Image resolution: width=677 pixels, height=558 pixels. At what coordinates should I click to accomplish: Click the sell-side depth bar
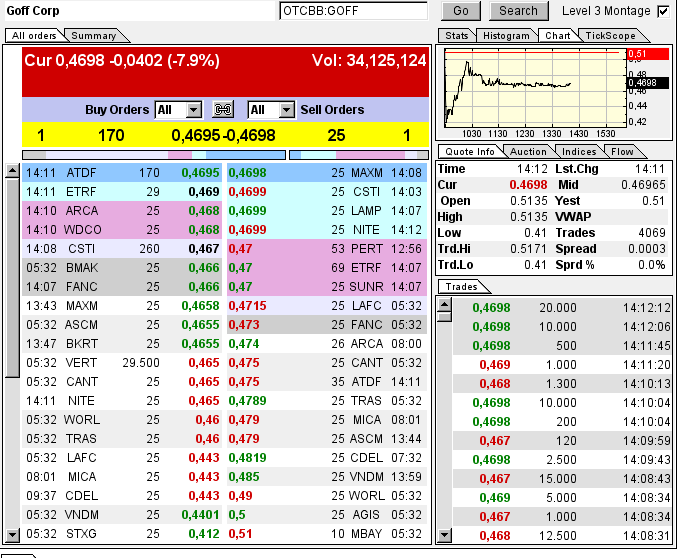pos(359,155)
